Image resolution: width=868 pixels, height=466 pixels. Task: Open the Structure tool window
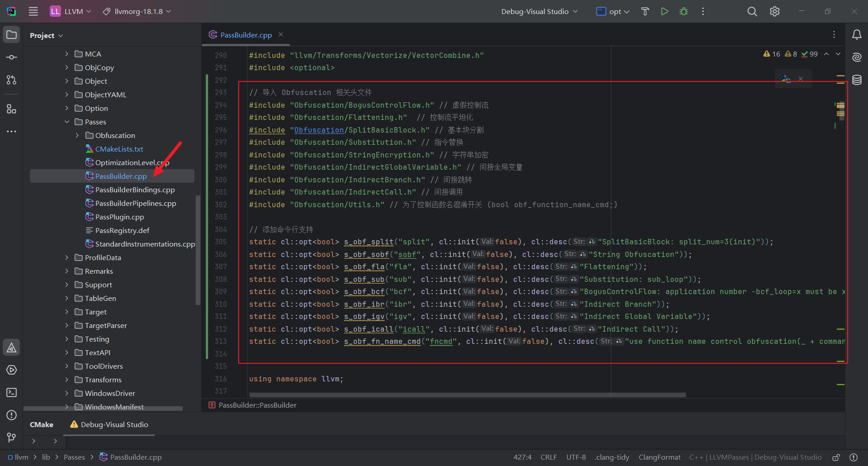tap(12, 109)
